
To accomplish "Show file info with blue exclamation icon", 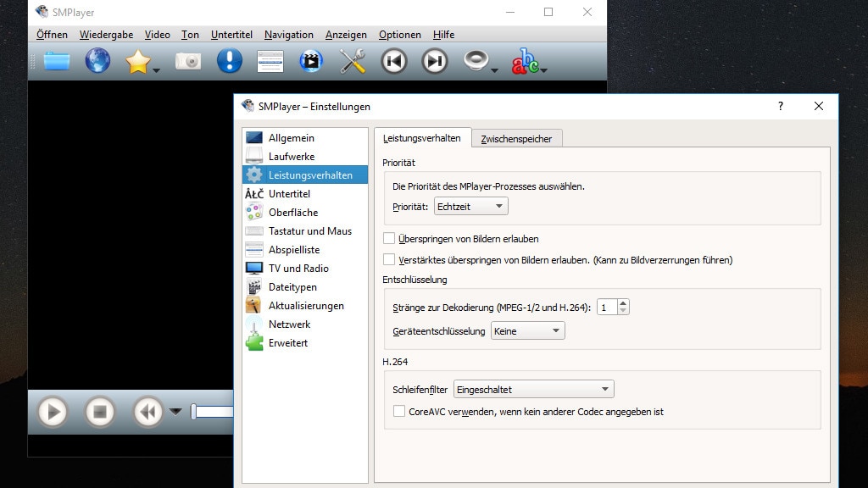I will pos(229,60).
